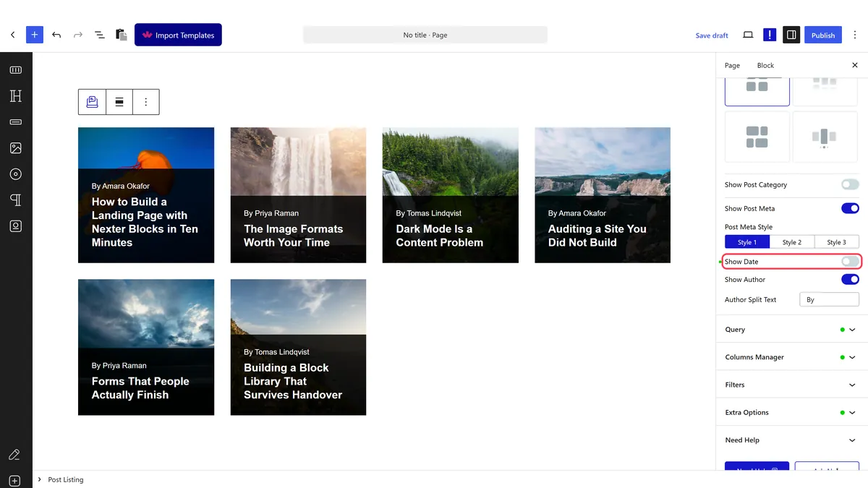The image size is (868, 488).
Task: Open the block inserter plus button
Action: (35, 35)
